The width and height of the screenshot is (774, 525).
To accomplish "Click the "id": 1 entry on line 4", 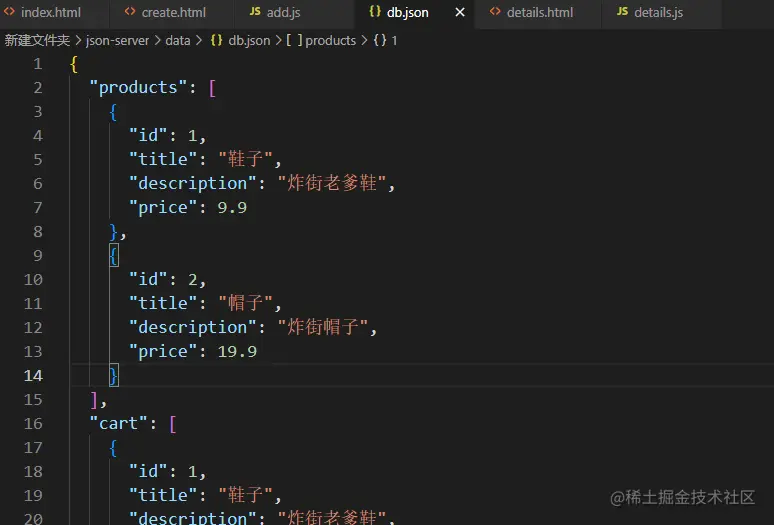I will click(x=167, y=136).
